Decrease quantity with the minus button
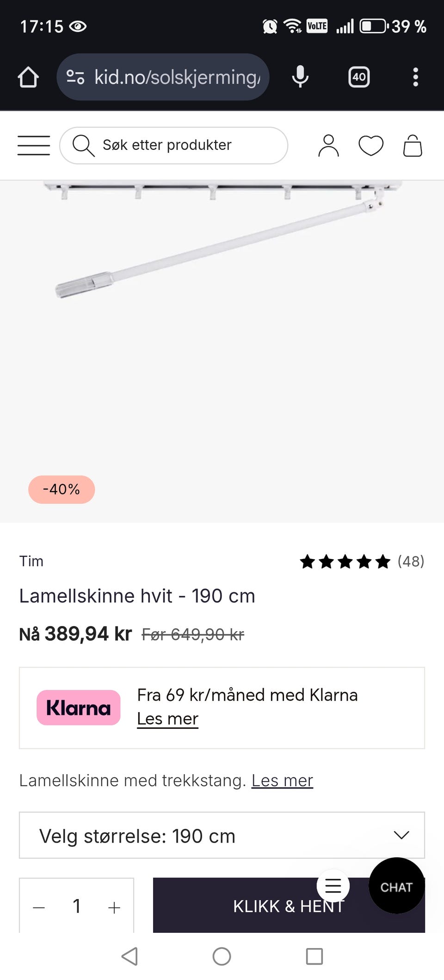444x980 pixels. point(39,907)
